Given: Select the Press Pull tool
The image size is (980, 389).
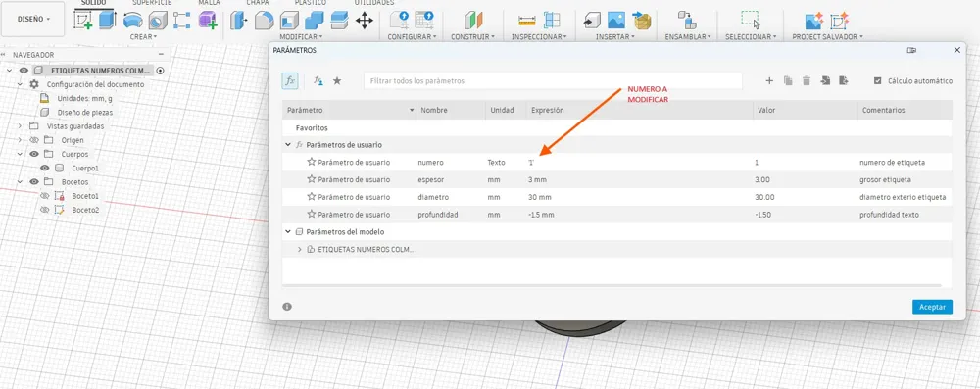Looking at the screenshot, I should (239, 20).
